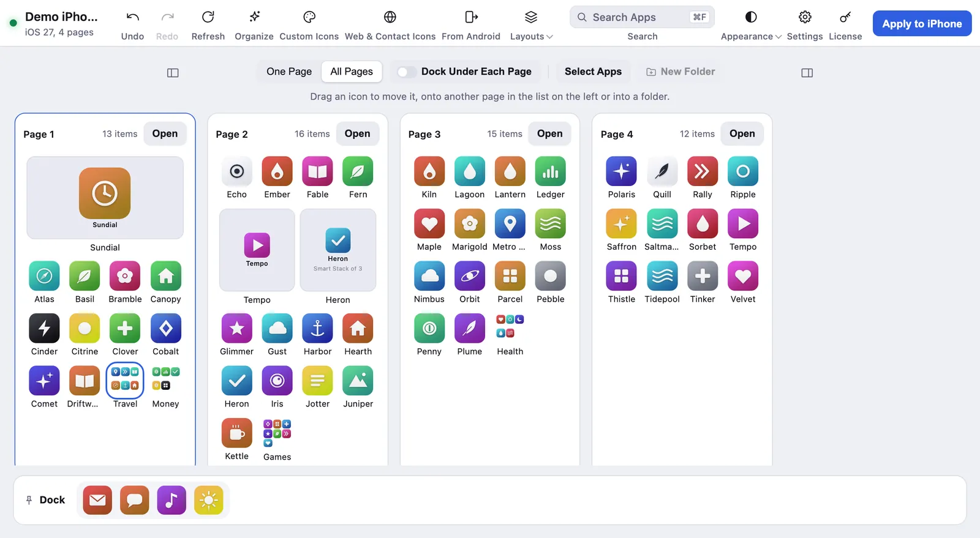
Task: Open Page 3 with its Open button
Action: coord(549,133)
